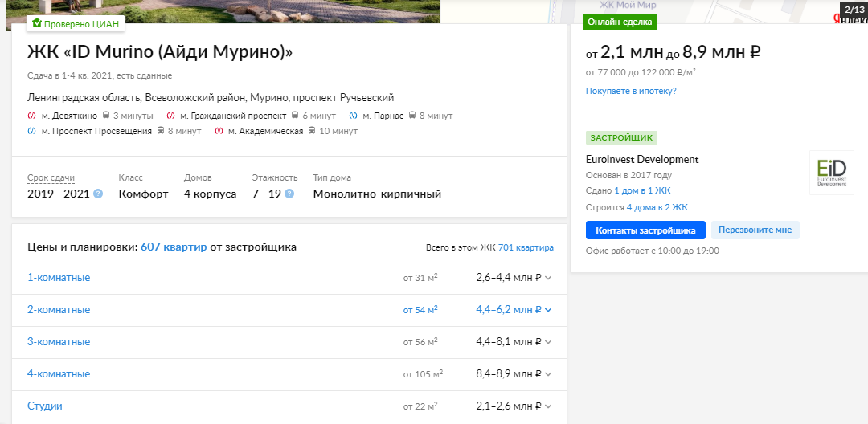868x424 pixels.
Task: Open the Студии apartments link
Action: point(45,406)
